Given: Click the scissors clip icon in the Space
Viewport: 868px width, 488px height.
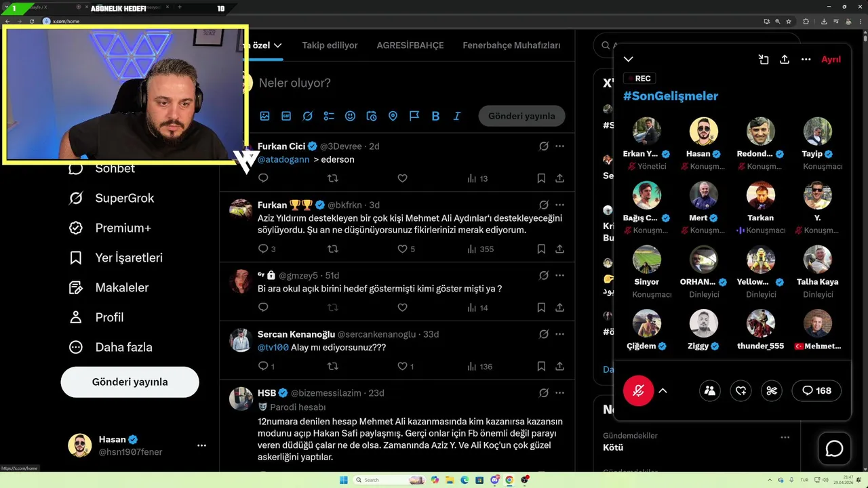Looking at the screenshot, I should tap(772, 390).
